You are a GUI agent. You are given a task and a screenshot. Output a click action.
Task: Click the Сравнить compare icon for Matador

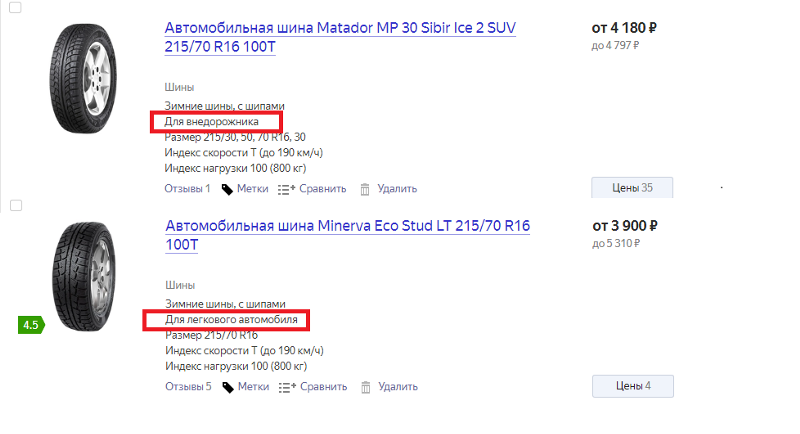286,190
